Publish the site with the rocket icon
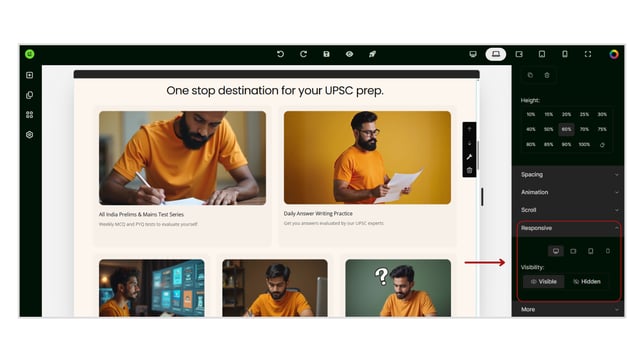Viewport: 644px width, 362px height. [x=372, y=54]
